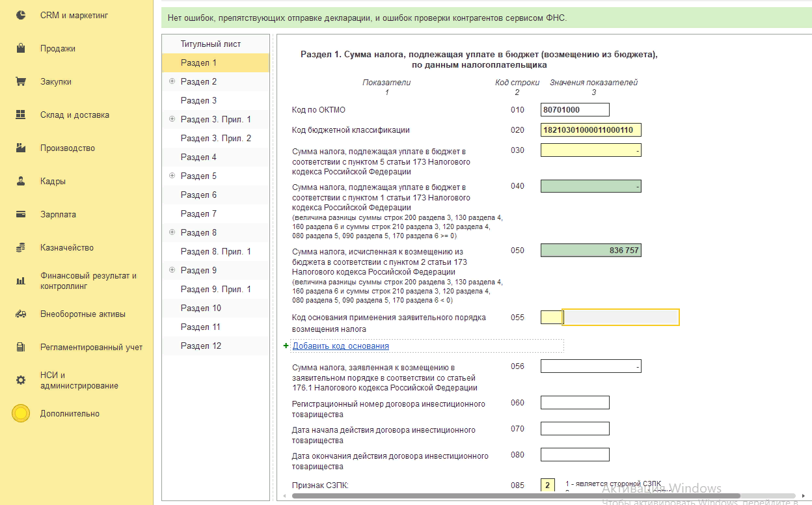Switch to the Регламентированный учет section
This screenshot has height=505, width=812.
91,347
